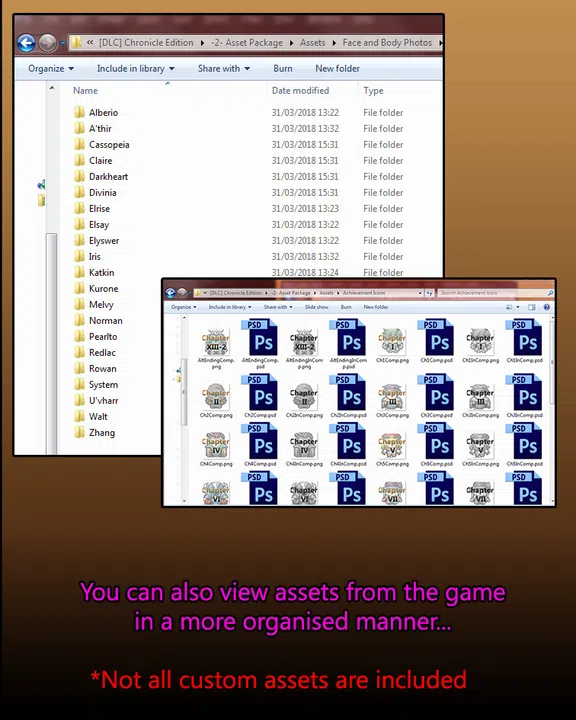
Task: Select Ch3Comp.png thumbnail
Action: [392, 397]
